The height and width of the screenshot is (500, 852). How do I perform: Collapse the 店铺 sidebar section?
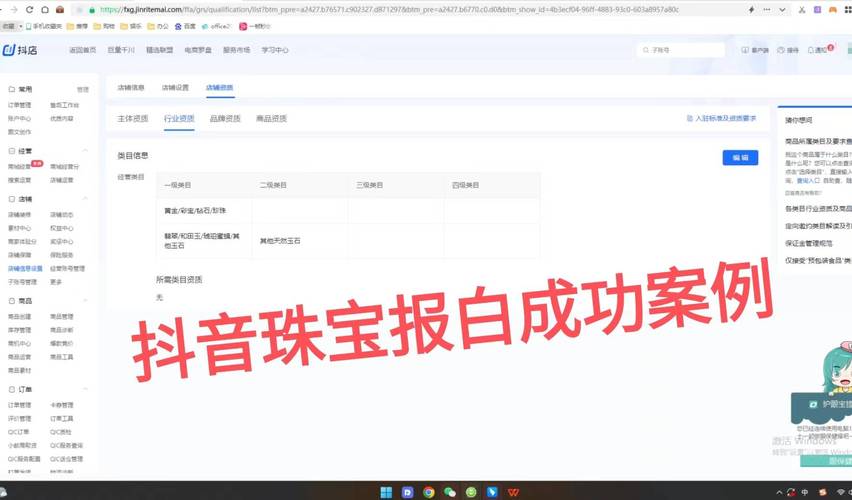[x=85, y=199]
